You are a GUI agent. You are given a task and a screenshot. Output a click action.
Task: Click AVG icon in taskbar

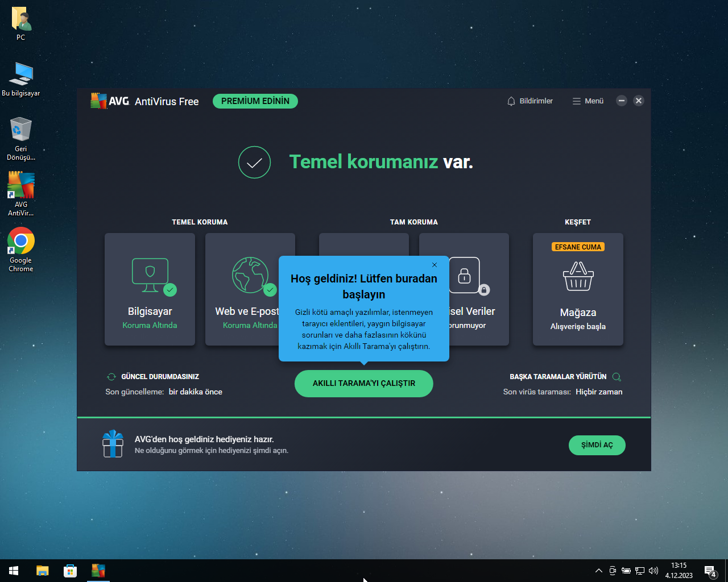point(98,571)
